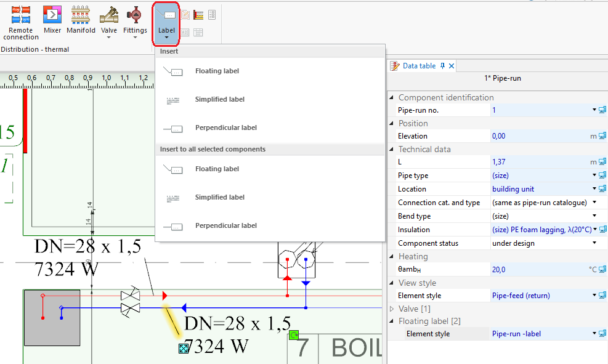Choose Floating label under Insert

[217, 71]
